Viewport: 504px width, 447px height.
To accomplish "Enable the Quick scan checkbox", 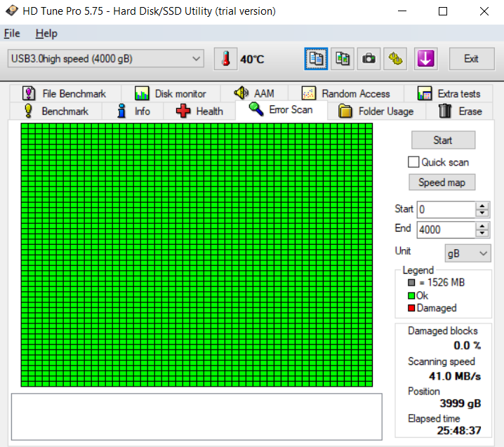I will click(x=413, y=162).
